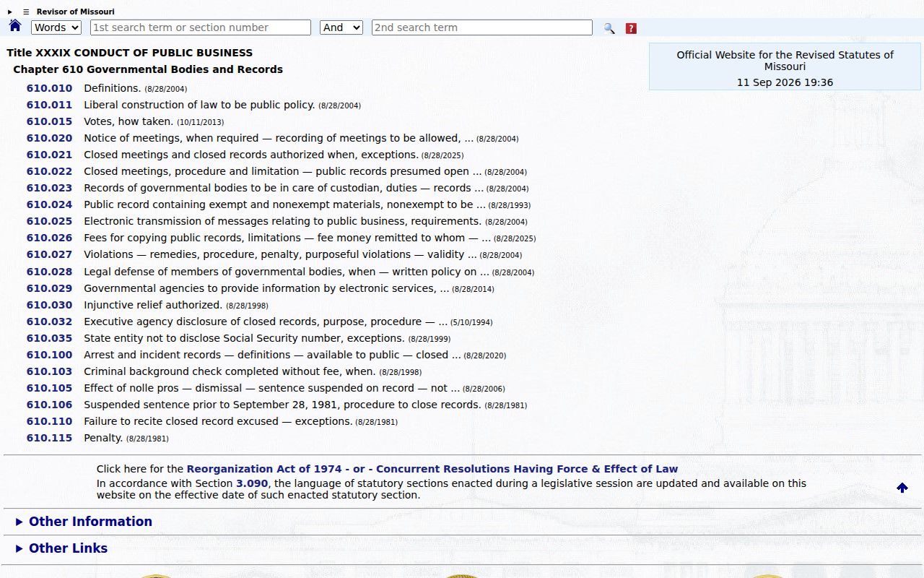This screenshot has height=578, width=924.
Task: Open section 610.020 Notice of meetings
Action: pos(49,138)
